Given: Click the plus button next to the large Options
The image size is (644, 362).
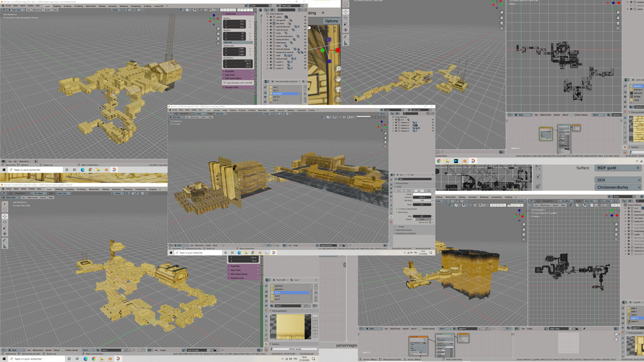Looking at the screenshot, I should [x=323, y=13].
